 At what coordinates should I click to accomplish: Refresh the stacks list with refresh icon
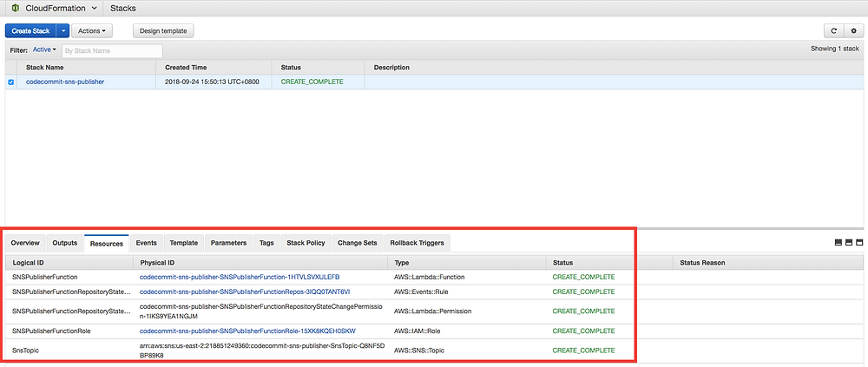point(833,31)
